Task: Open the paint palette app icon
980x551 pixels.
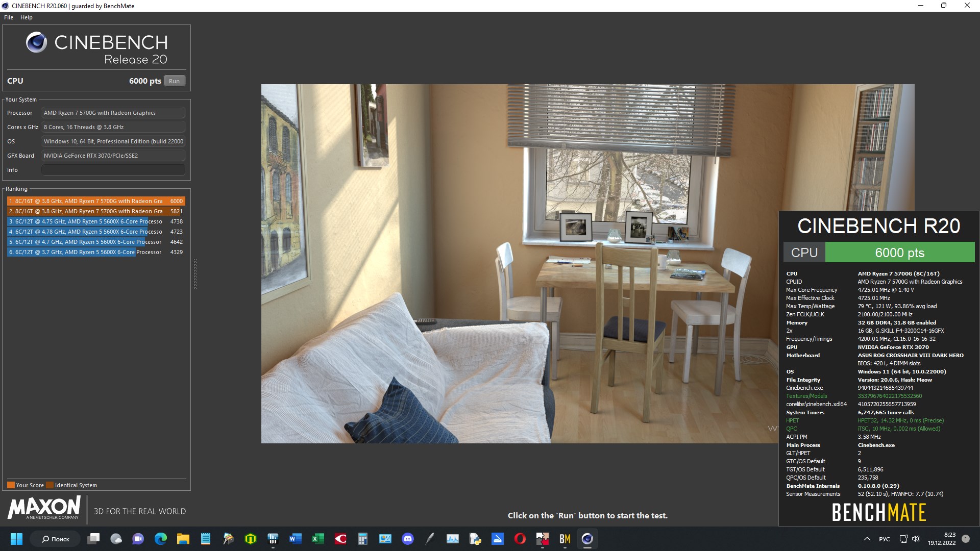Action: click(228, 539)
